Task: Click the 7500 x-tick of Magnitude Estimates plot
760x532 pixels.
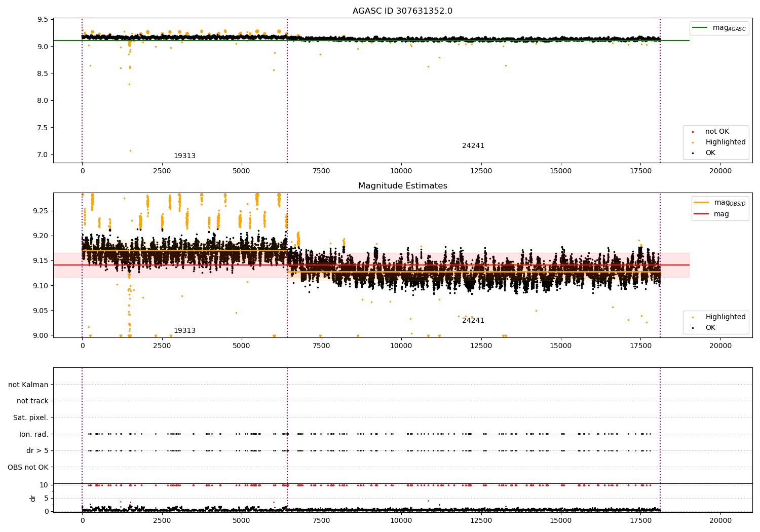Action: (x=321, y=346)
